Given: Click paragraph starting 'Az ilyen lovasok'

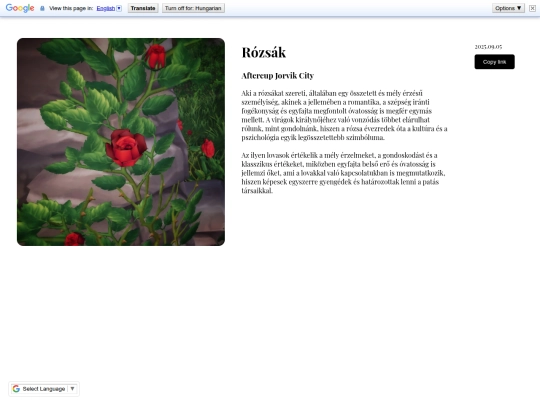Looking at the screenshot, I should [x=343, y=173].
